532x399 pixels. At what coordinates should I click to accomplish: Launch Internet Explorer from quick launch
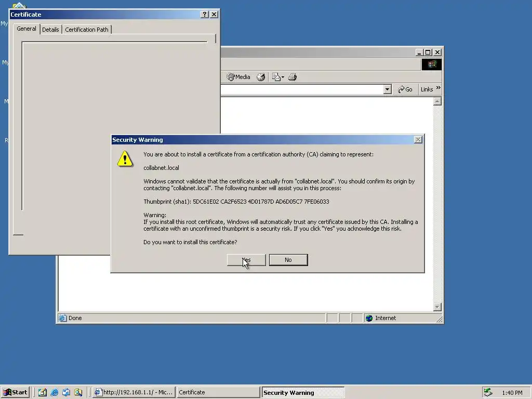pyautogui.click(x=54, y=393)
